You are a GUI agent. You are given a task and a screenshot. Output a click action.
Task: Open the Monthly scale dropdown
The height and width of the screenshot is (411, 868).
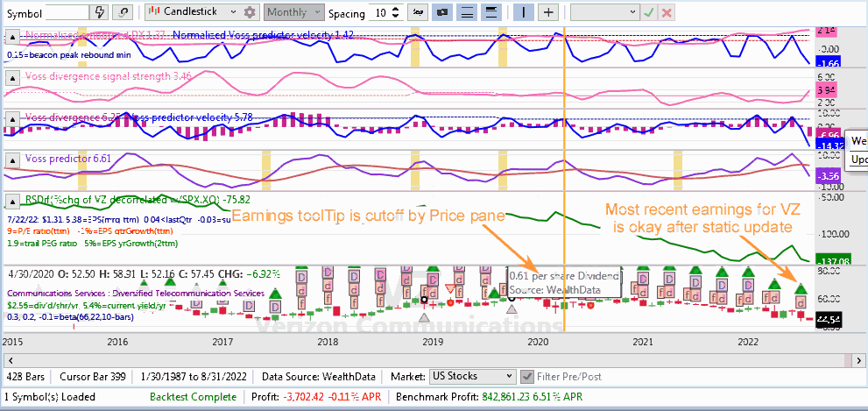pos(294,12)
